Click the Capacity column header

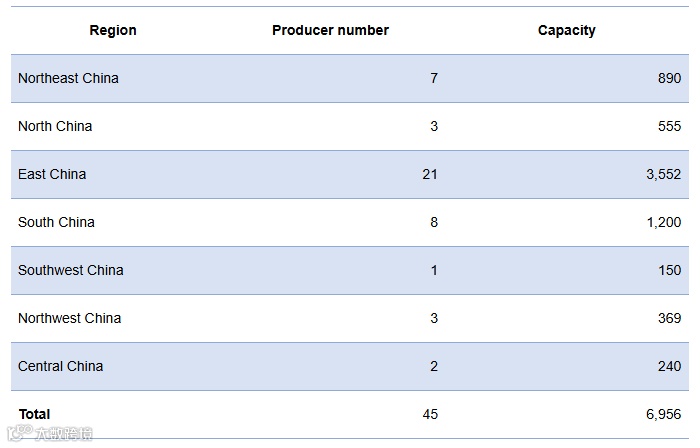(567, 30)
